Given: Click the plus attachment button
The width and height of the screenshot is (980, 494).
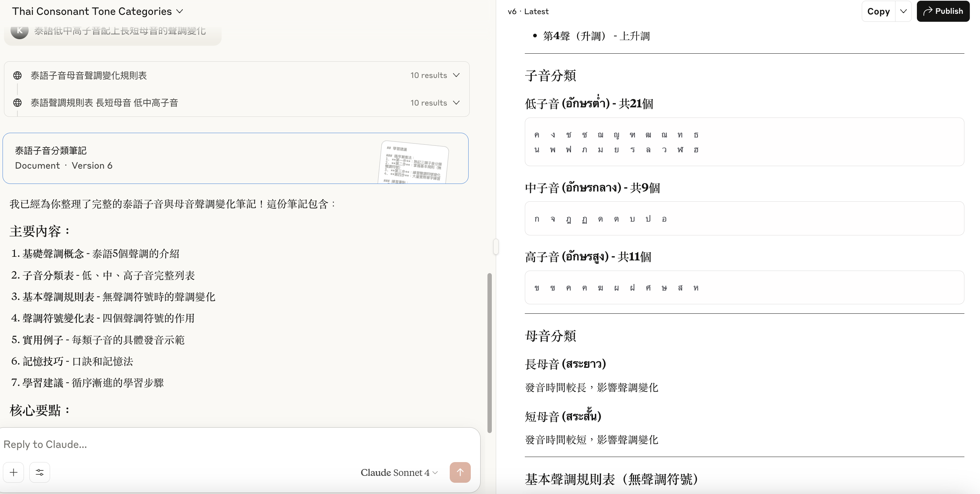Looking at the screenshot, I should point(14,472).
